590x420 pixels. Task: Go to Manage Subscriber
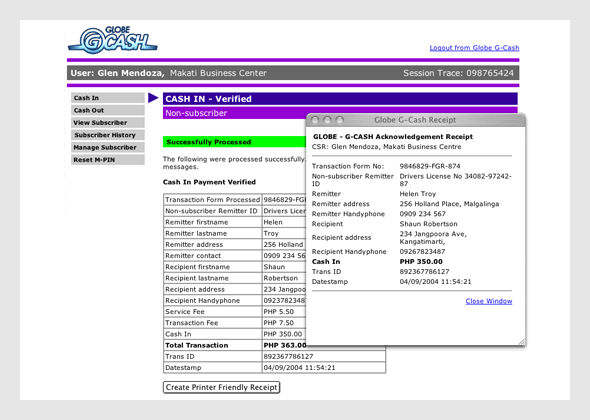click(108, 148)
